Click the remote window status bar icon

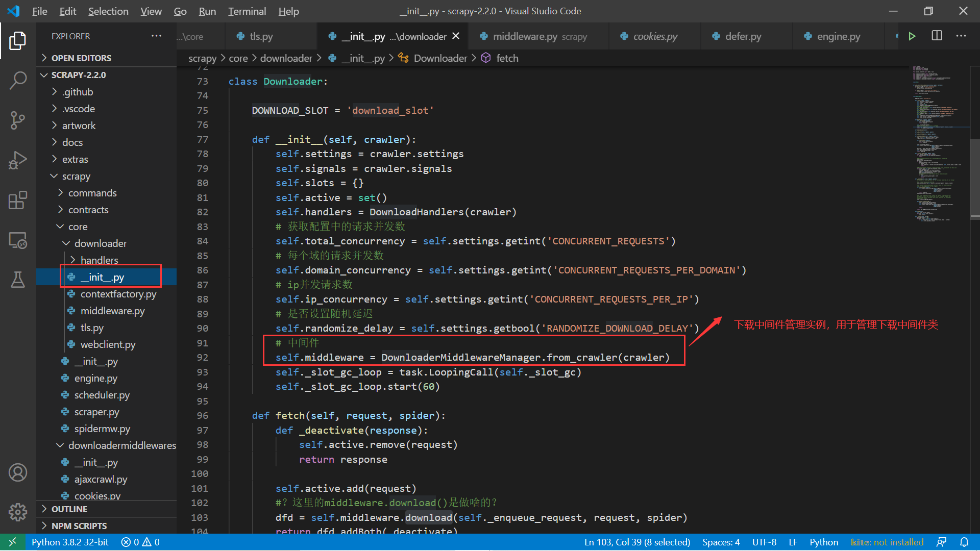(12, 542)
